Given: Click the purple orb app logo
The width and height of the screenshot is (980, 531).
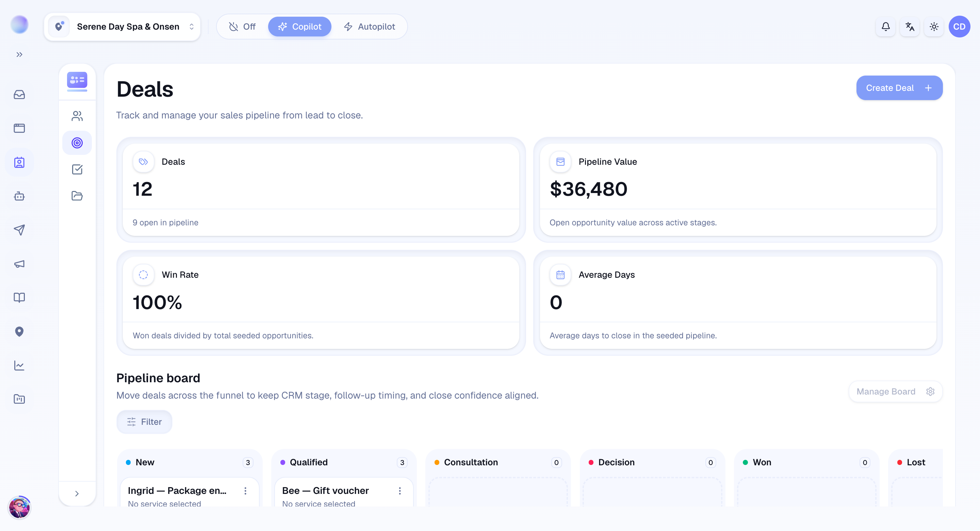Looking at the screenshot, I should click(x=19, y=25).
